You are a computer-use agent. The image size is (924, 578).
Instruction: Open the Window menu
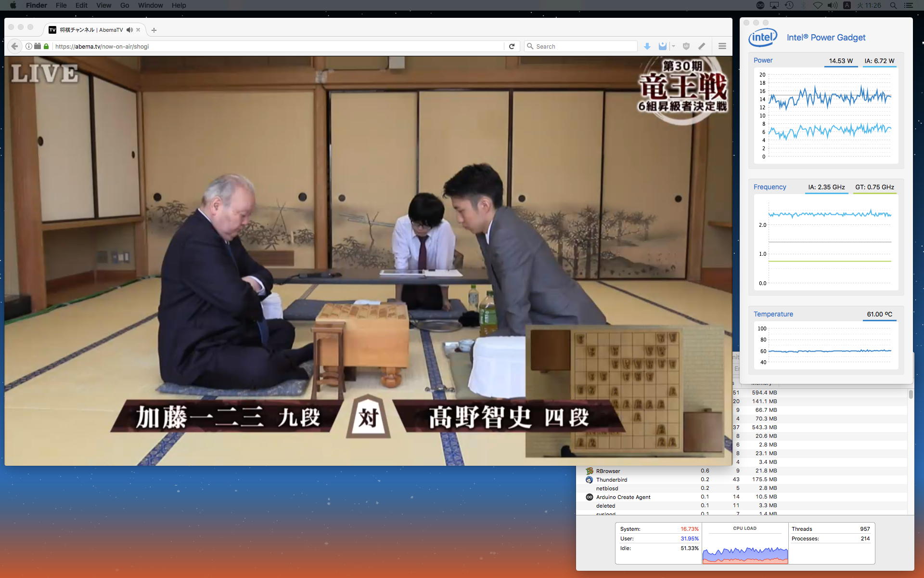click(150, 5)
